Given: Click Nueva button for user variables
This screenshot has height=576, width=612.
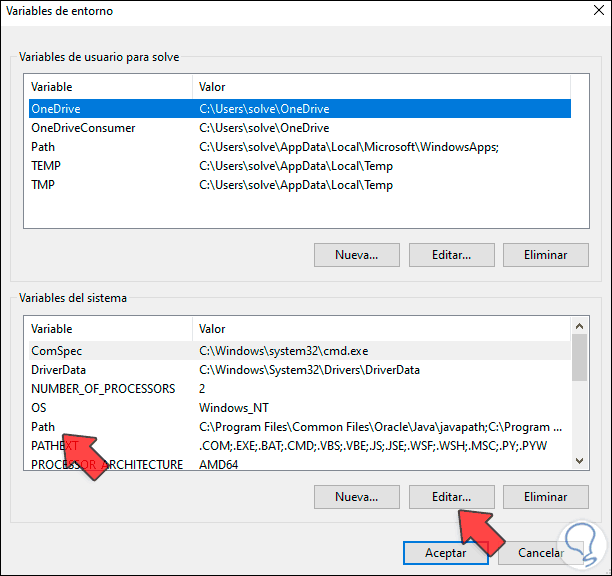Looking at the screenshot, I should (356, 255).
